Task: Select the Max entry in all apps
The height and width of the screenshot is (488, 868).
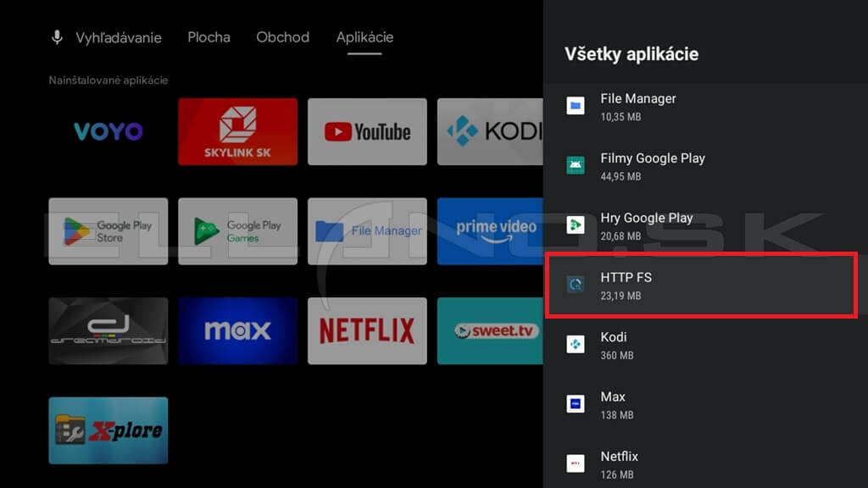Action: pos(705,406)
